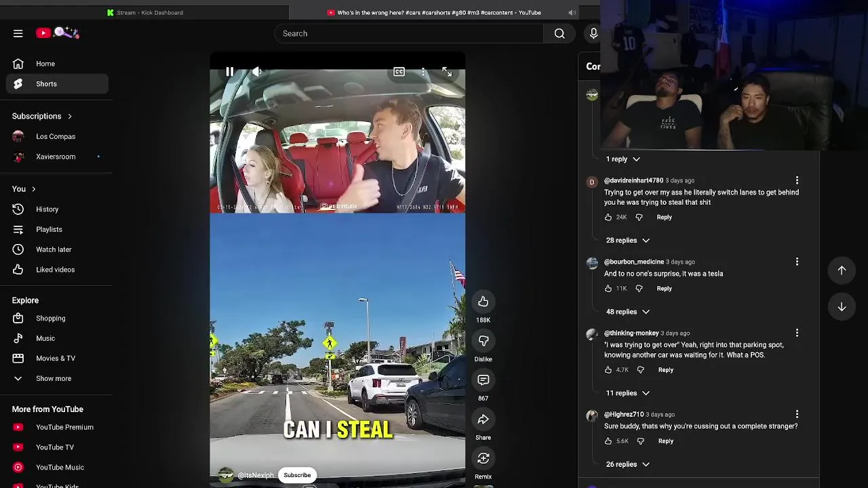Pause the playing Short

tap(230, 72)
